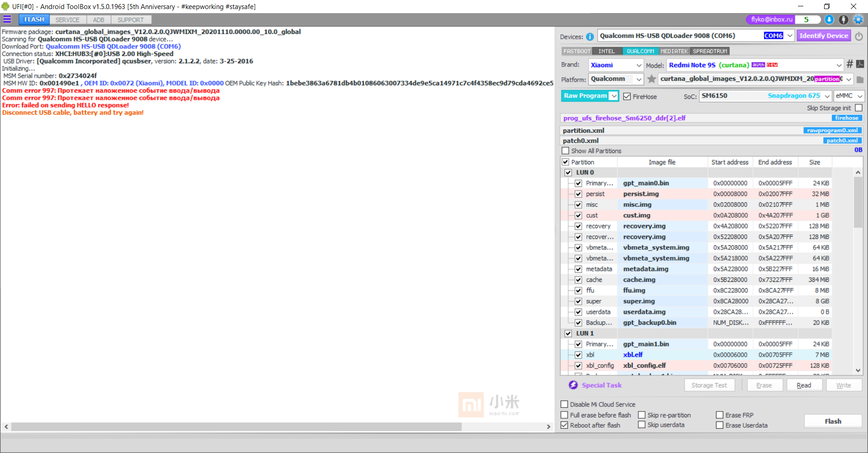Toggle the Show All Partitions checkbox
Viewport: 868px width, 453px height.
click(x=565, y=151)
